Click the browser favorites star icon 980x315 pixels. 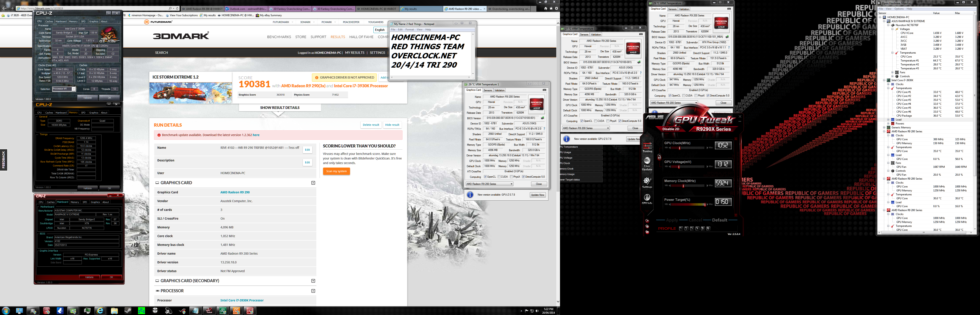(x=551, y=8)
